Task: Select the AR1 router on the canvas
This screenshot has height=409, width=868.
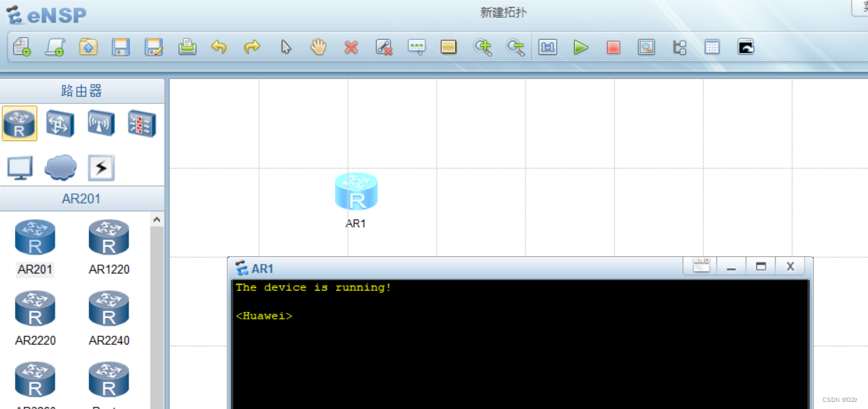Action: [x=356, y=192]
